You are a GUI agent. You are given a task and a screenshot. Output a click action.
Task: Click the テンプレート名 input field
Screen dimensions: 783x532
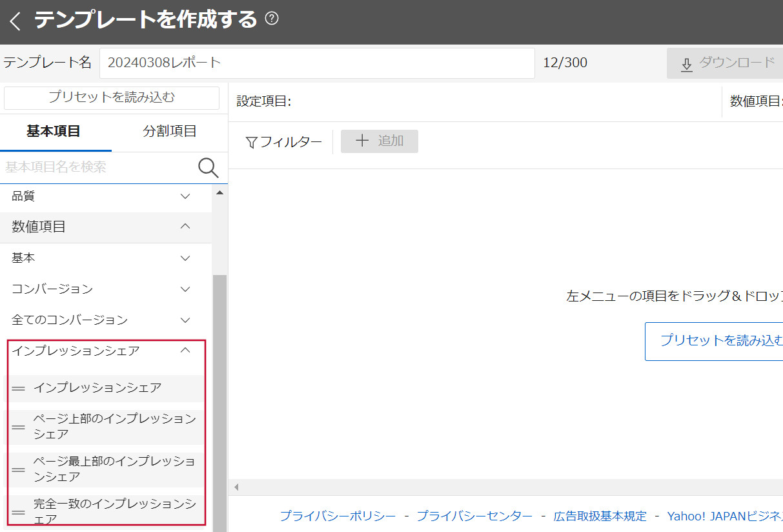[x=316, y=63]
